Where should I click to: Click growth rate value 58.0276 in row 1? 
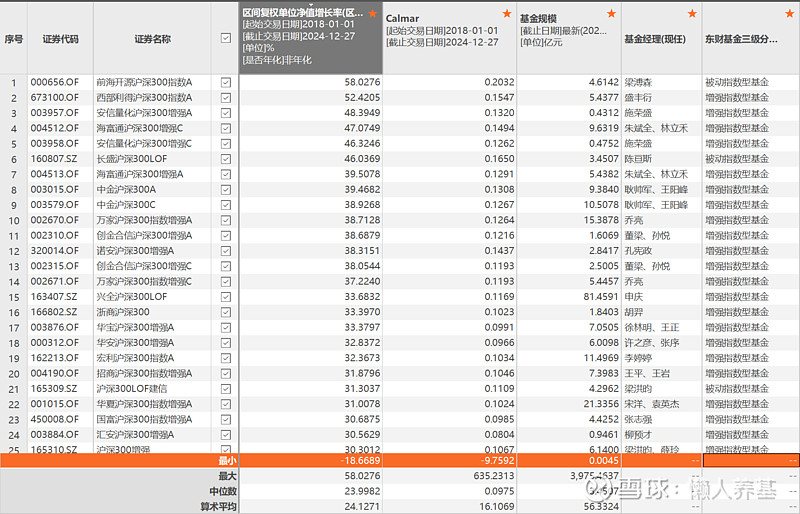[362, 82]
